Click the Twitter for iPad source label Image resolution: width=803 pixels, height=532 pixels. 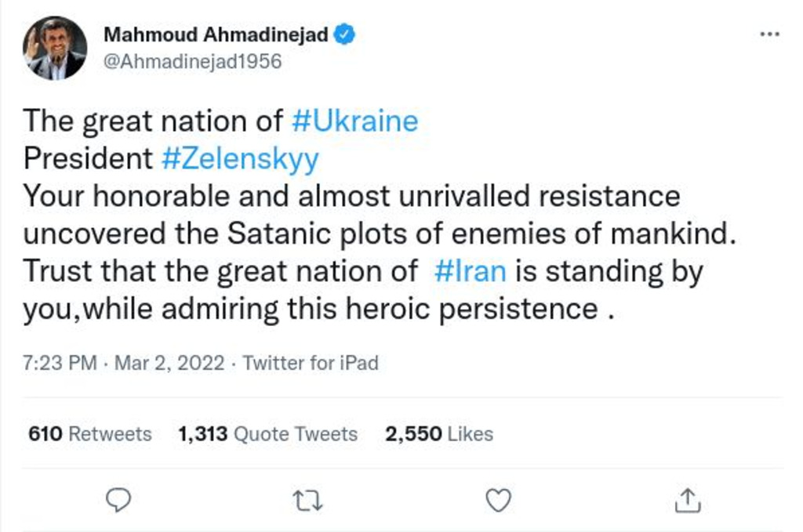click(x=311, y=364)
